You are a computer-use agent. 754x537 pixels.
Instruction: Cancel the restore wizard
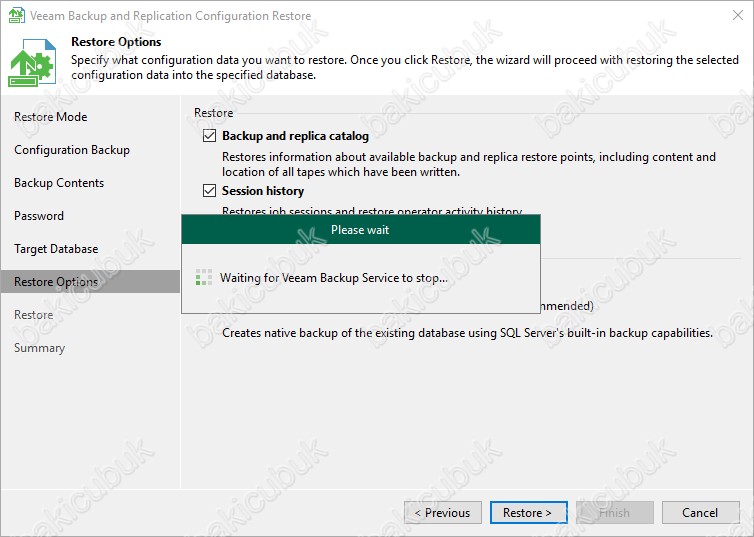699,513
